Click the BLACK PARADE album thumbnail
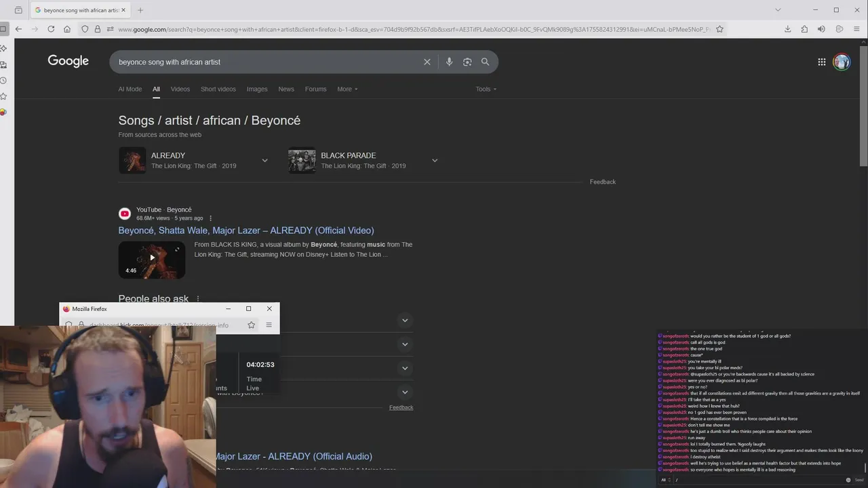This screenshot has width=868, height=488. coord(302,161)
